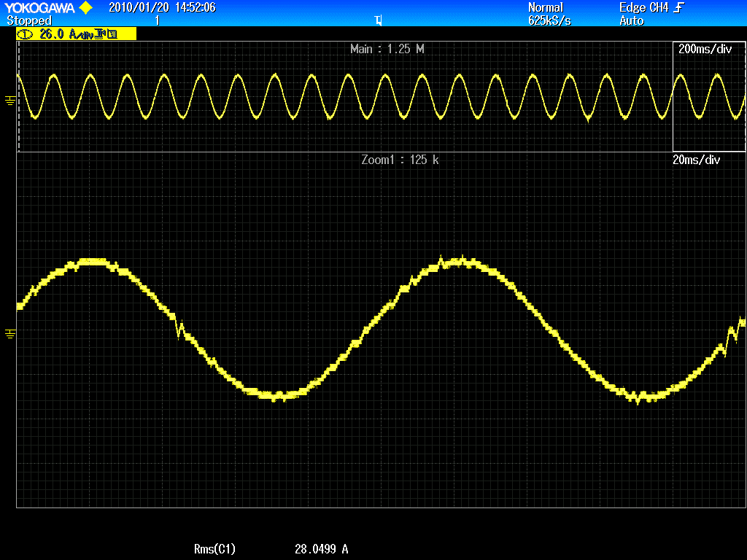747x560 pixels.
Task: Click the ground marker beside the main waveform
Action: [9, 100]
